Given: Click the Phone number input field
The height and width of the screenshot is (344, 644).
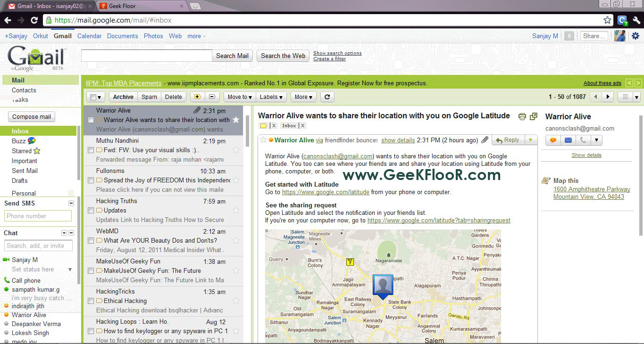Looking at the screenshot, I should (38, 216).
